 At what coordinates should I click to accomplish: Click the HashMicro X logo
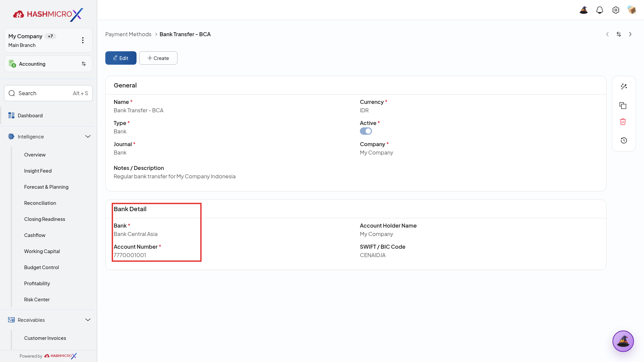click(48, 14)
